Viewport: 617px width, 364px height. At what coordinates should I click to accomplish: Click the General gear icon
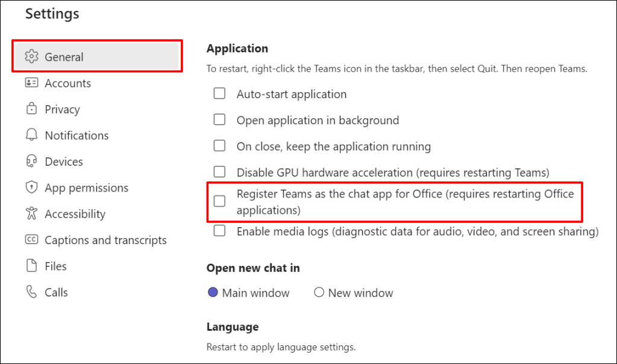[x=31, y=56]
